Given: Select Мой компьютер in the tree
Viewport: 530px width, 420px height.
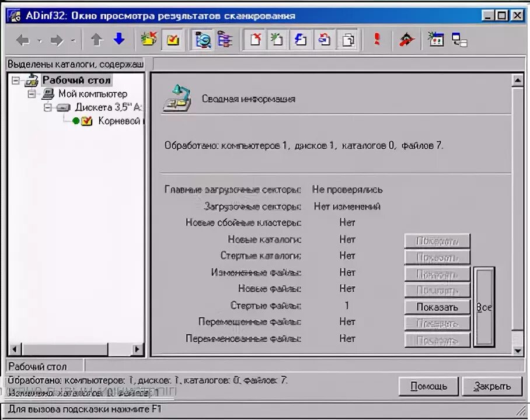Looking at the screenshot, I should pos(93,93).
